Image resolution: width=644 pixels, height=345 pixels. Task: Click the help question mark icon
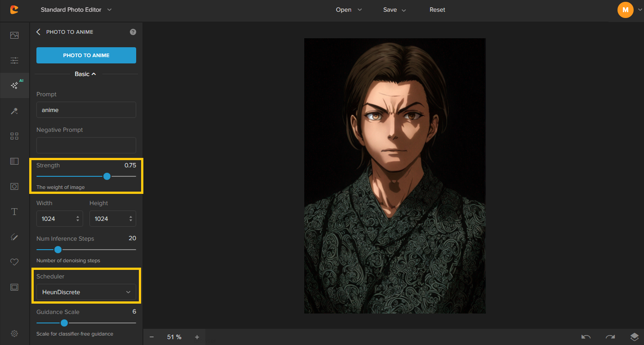point(133,32)
